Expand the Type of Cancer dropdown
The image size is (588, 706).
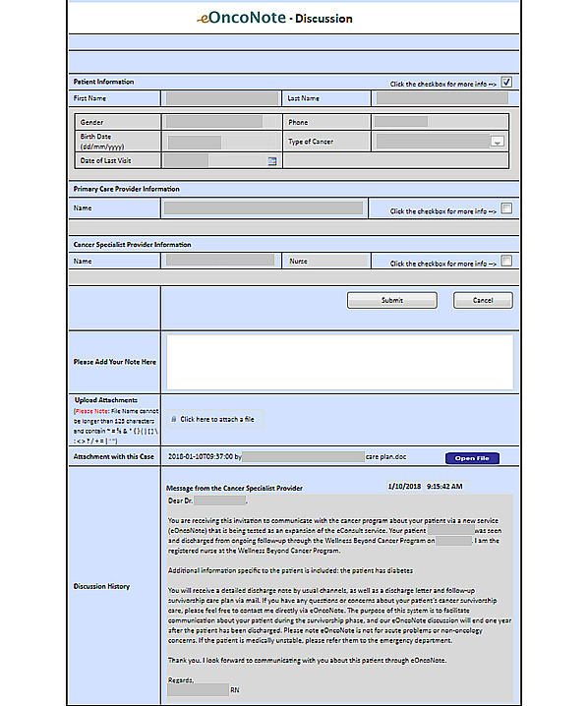[498, 142]
